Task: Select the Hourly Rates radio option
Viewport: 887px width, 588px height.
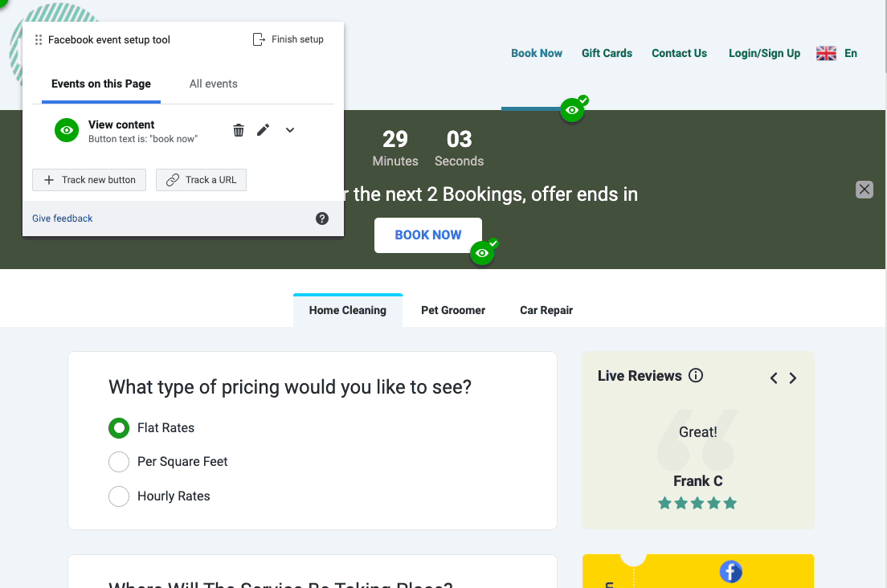Action: click(x=119, y=496)
